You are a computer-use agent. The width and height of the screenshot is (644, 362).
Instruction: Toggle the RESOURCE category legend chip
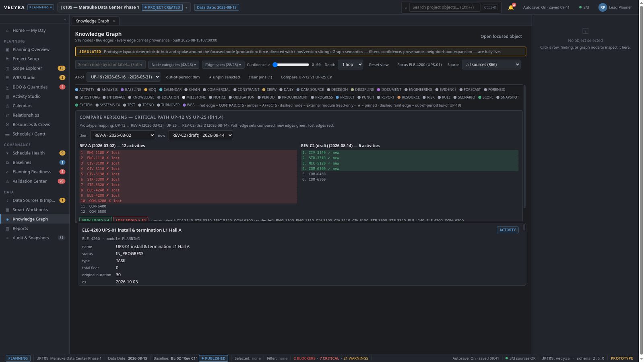click(409, 97)
